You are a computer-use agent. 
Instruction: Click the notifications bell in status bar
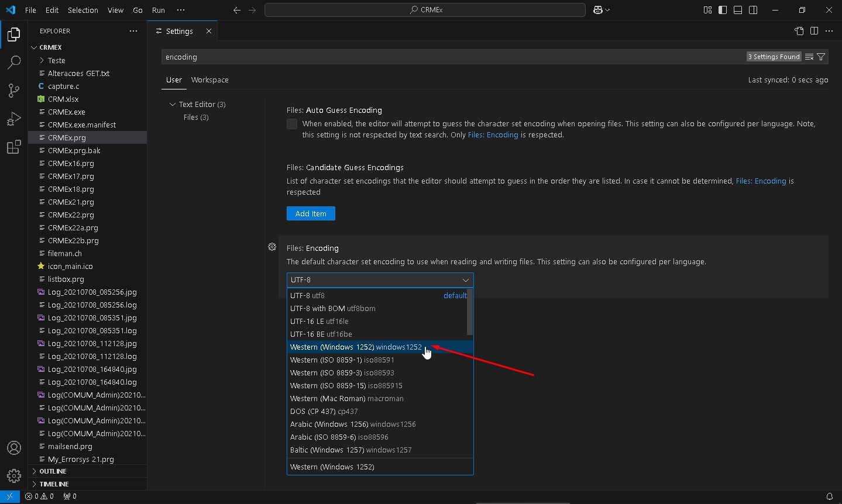(829, 496)
